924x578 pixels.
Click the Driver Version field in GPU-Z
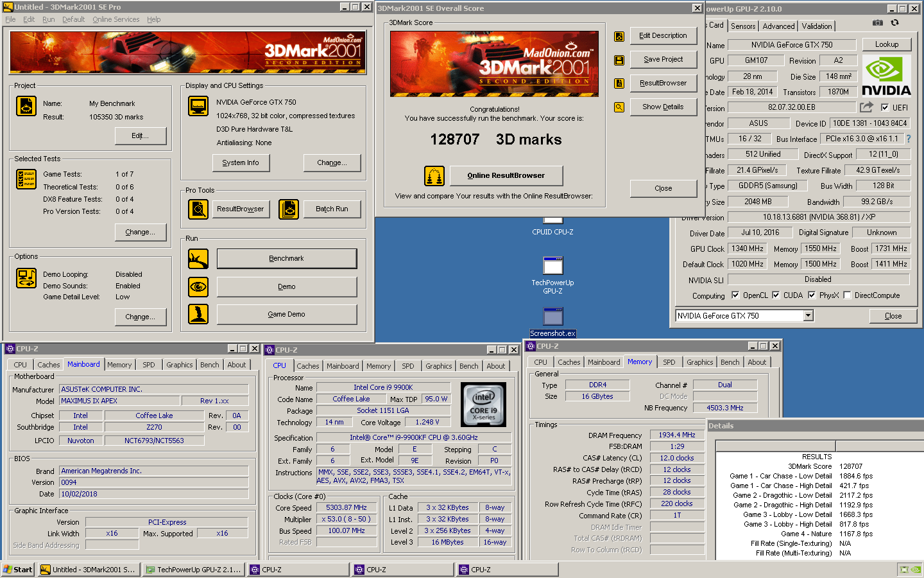[819, 217]
